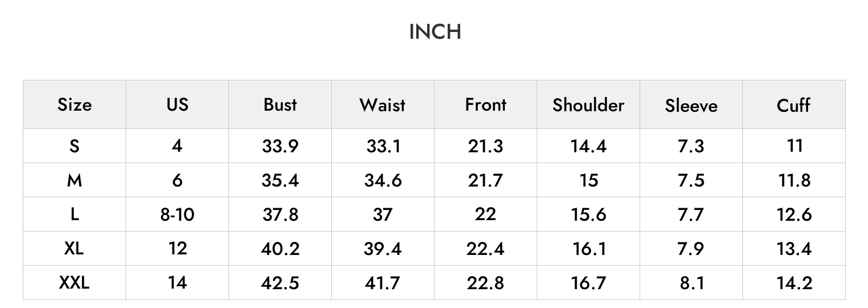The image size is (868, 308).
Task: Click the Cuff column header
Action: [x=794, y=104]
